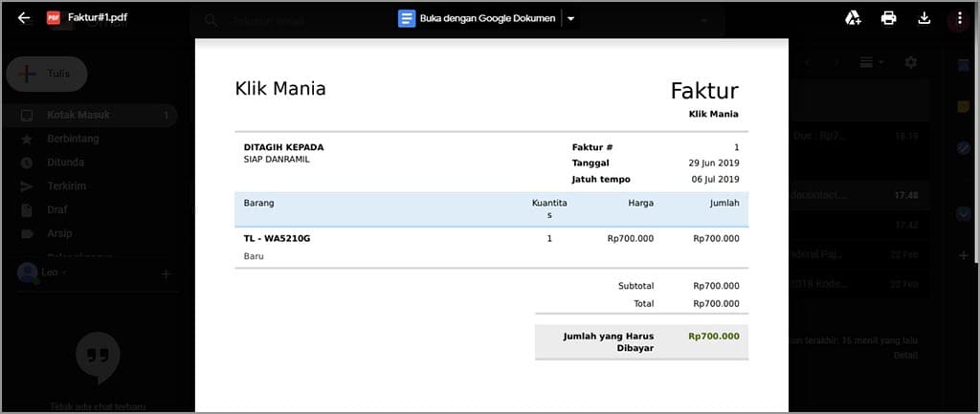
Task: Open the three-dot more options menu
Action: click(x=960, y=18)
